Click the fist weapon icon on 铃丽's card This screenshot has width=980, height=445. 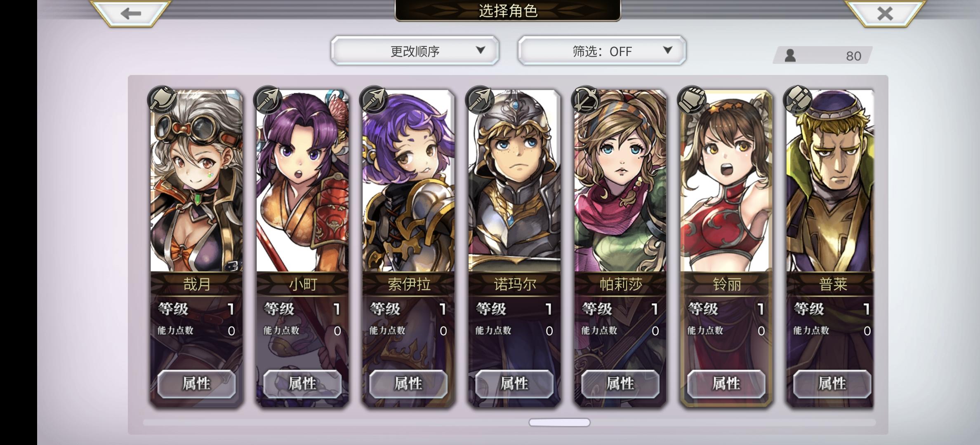[692, 99]
